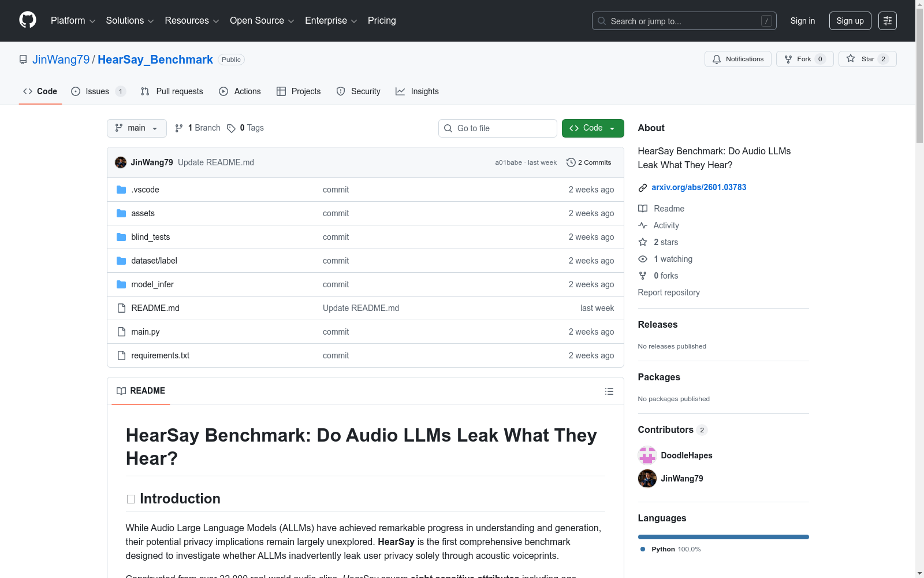Open the Releases section heading
This screenshot has width=924, height=578.
pyautogui.click(x=658, y=325)
